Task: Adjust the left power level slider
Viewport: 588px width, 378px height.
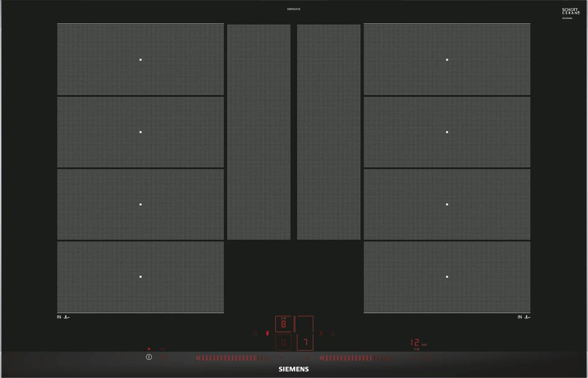Action: tap(233, 358)
